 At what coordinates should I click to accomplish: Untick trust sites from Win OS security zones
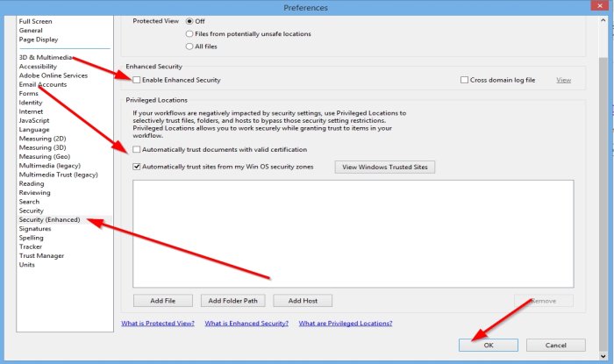[136, 167]
